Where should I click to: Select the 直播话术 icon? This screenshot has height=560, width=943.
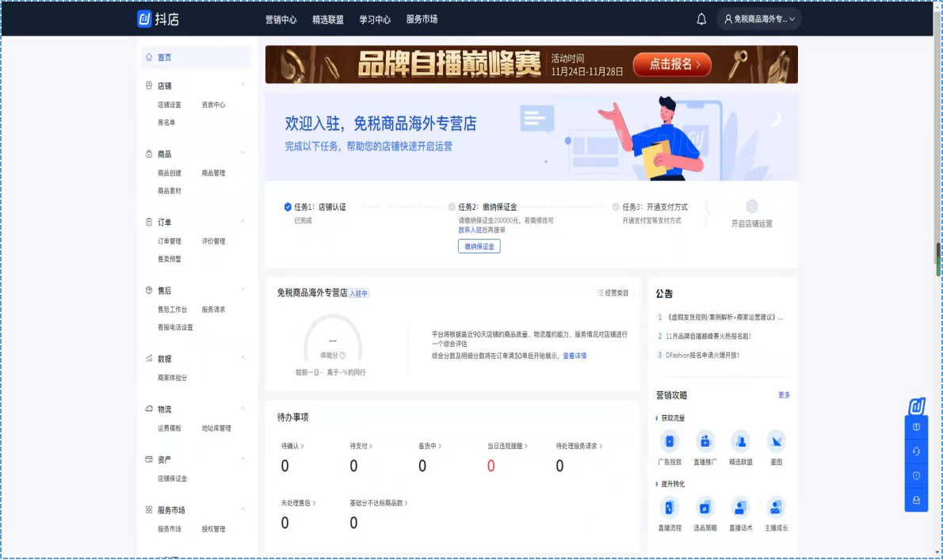(x=740, y=509)
